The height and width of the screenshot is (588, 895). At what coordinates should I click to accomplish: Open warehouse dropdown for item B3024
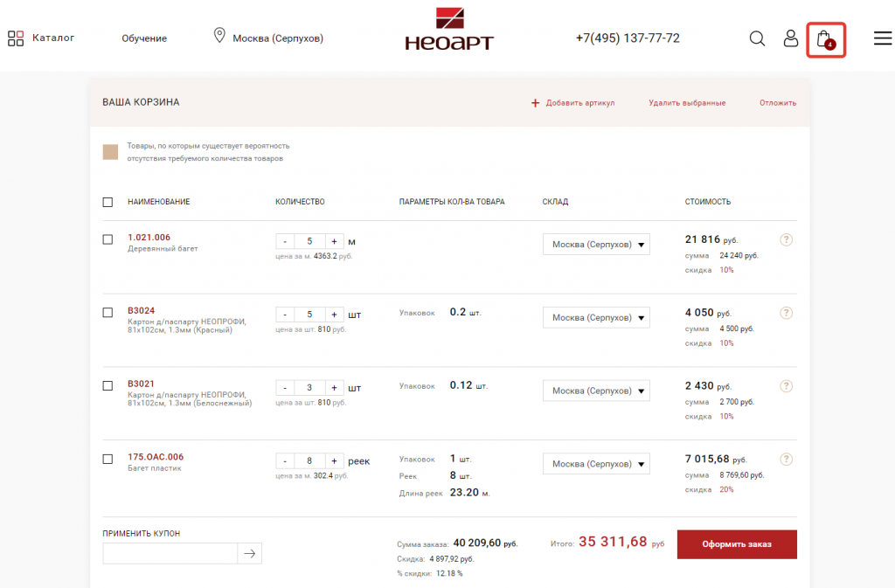(x=596, y=317)
